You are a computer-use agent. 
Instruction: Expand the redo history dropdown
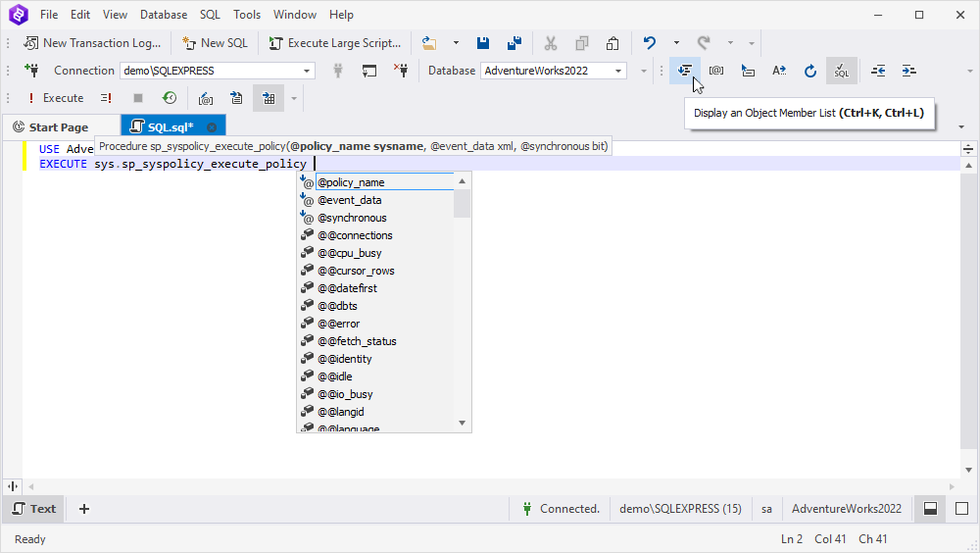[730, 43]
